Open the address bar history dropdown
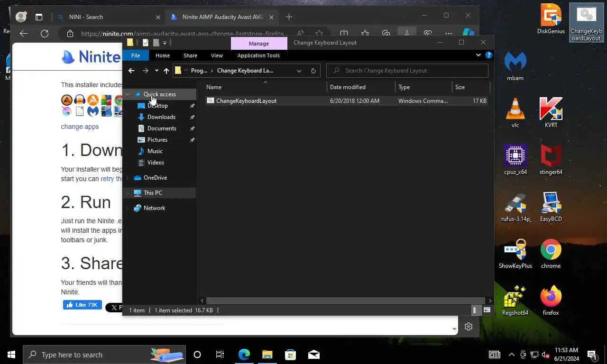 pos(299,71)
